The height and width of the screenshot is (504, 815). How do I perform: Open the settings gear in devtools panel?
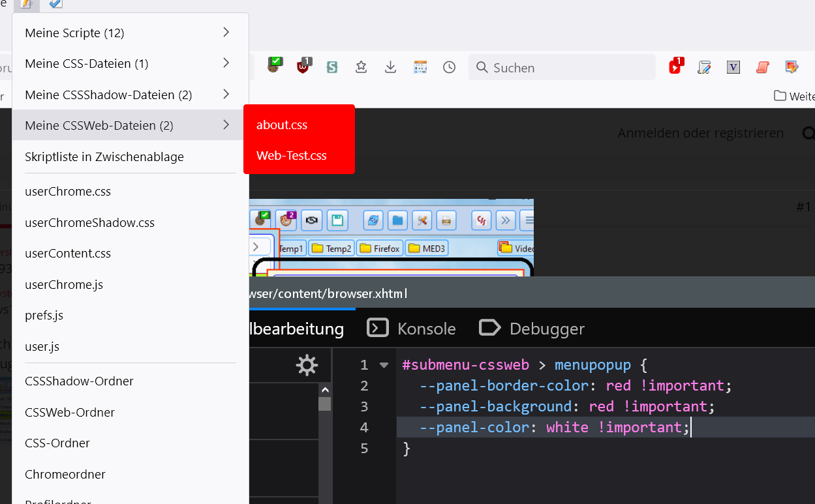coord(307,365)
